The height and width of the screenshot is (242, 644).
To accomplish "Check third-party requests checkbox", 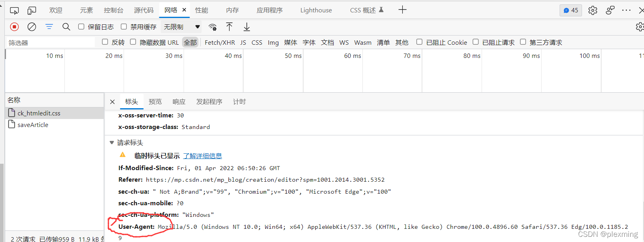I will [x=523, y=42].
